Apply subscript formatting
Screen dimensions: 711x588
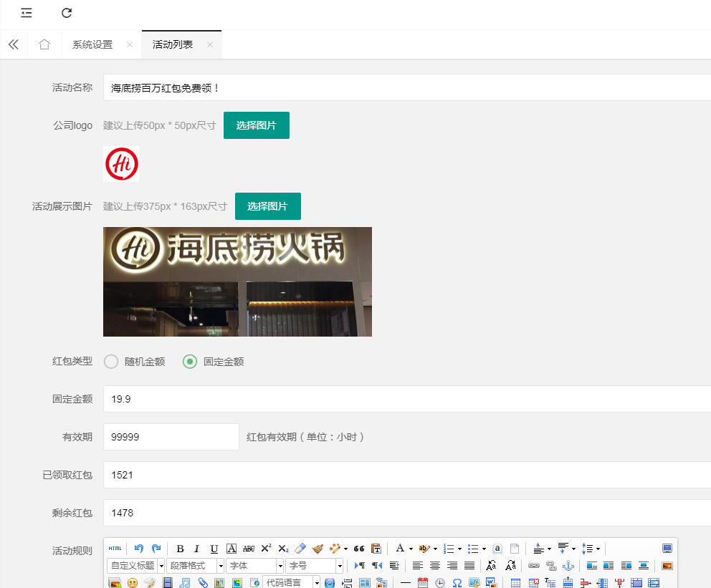point(283,549)
